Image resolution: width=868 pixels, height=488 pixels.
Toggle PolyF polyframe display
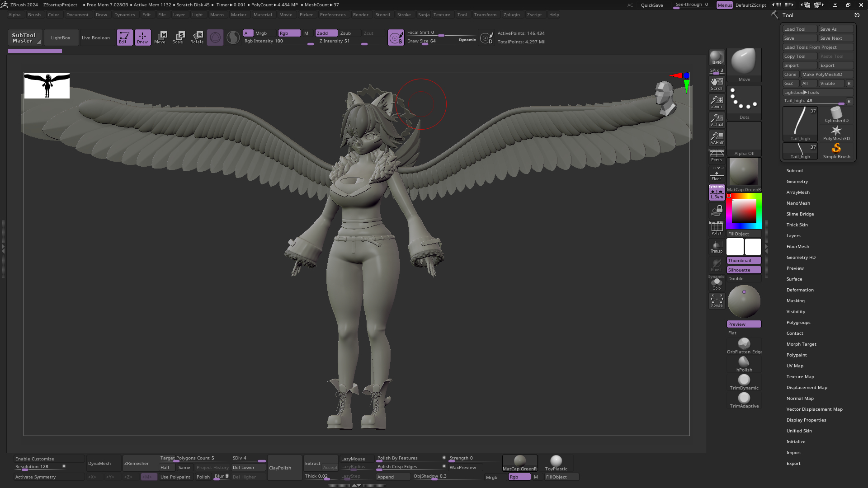point(717,229)
